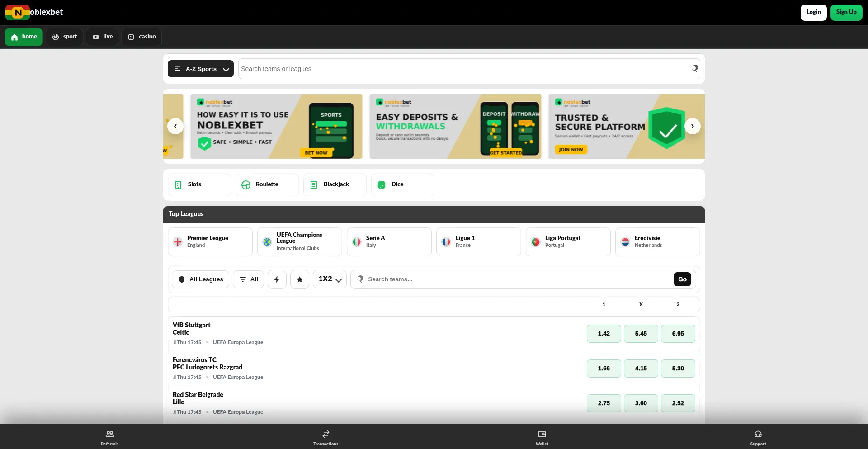
Task: Click the Noblexbet logo
Action: (34, 12)
